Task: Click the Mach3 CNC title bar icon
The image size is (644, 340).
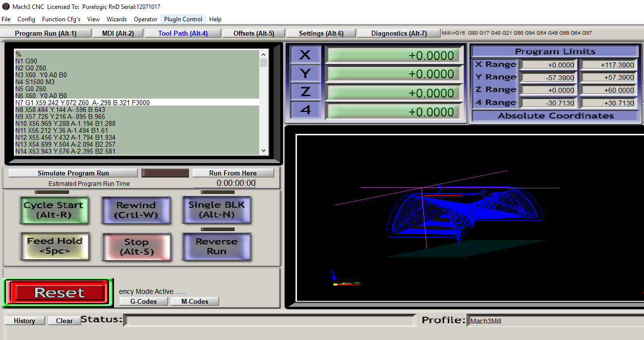Action: point(5,6)
